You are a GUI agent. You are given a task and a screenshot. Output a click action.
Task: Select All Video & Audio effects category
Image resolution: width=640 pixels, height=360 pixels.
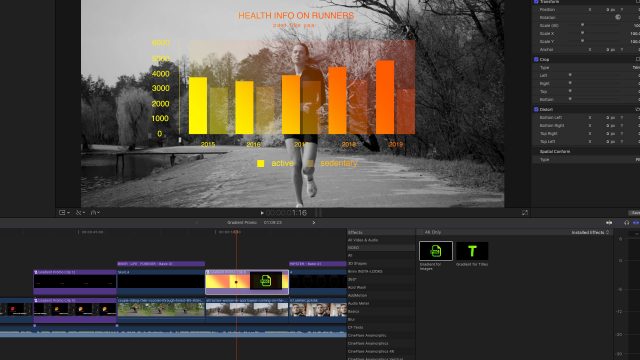click(x=363, y=240)
